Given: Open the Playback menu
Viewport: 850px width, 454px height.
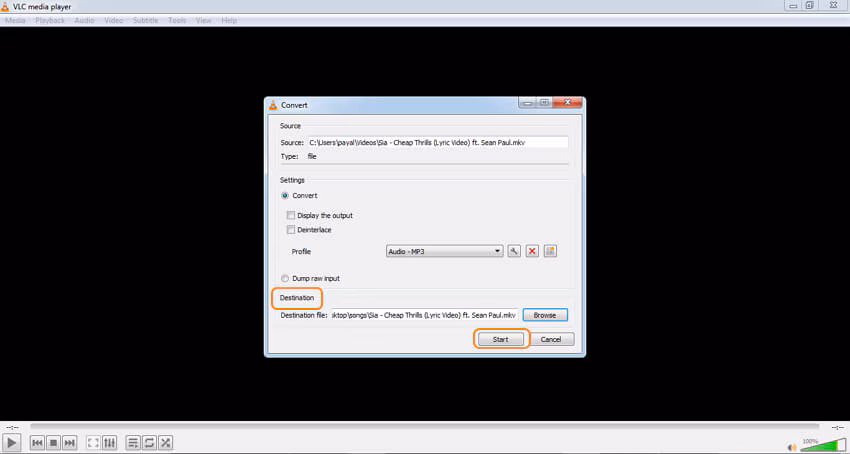Looking at the screenshot, I should [50, 21].
